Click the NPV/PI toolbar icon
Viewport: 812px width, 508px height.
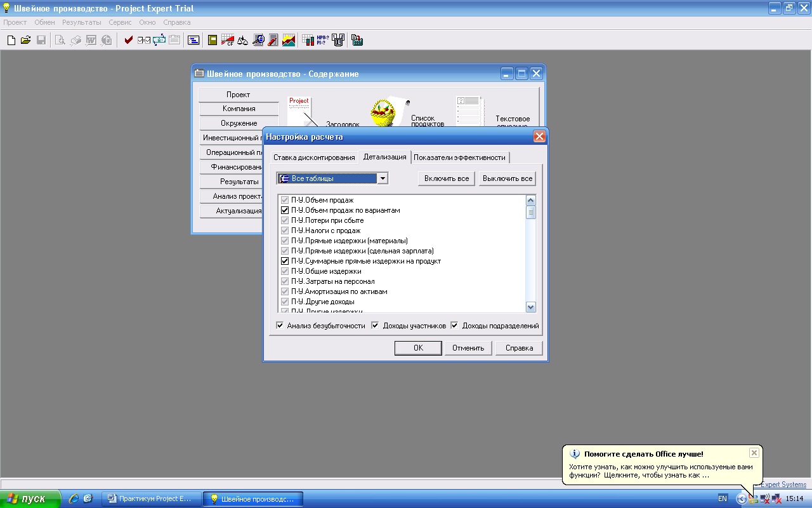pos(322,40)
